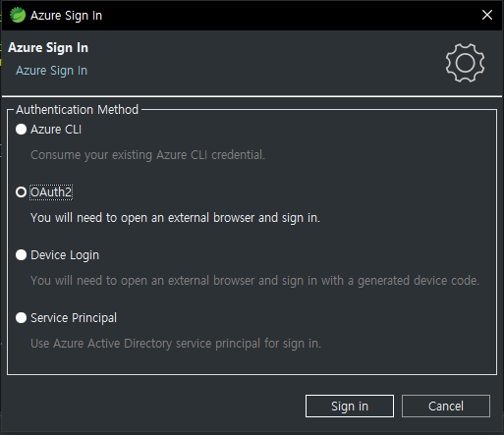Choose the Device Login radio option
This screenshot has height=435, width=504.
coord(21,255)
